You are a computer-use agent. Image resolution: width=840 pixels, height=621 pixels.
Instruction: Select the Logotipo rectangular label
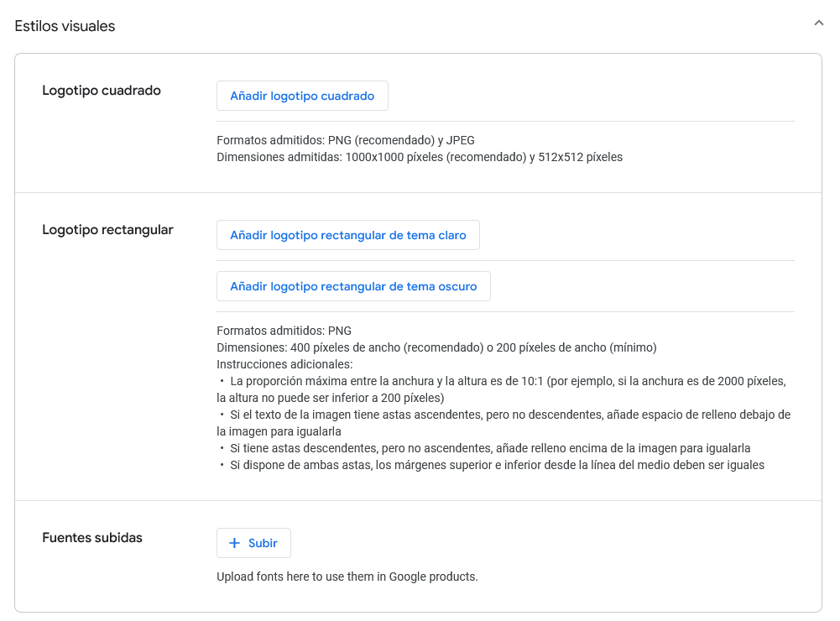tap(107, 229)
